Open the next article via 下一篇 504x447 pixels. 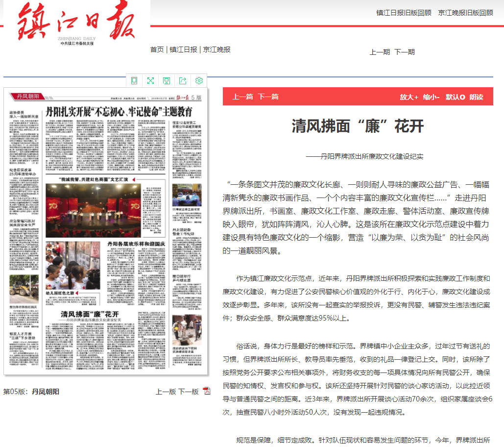pos(268,97)
